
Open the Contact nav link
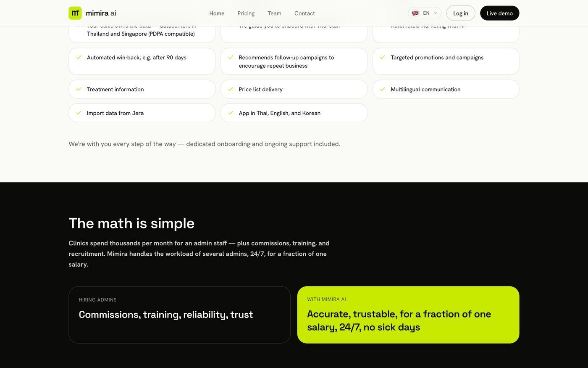[x=304, y=13]
